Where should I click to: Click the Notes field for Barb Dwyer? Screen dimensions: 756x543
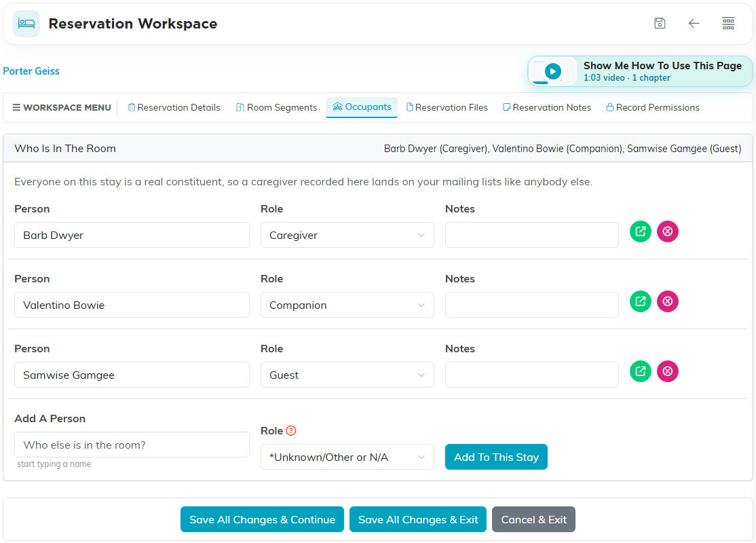[532, 236]
